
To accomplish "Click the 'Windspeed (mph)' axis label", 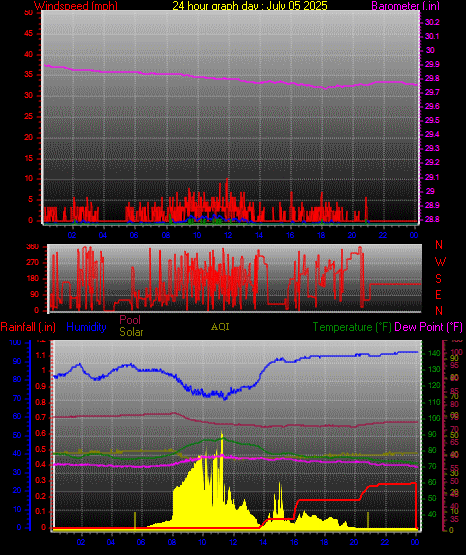I will click(76, 5).
